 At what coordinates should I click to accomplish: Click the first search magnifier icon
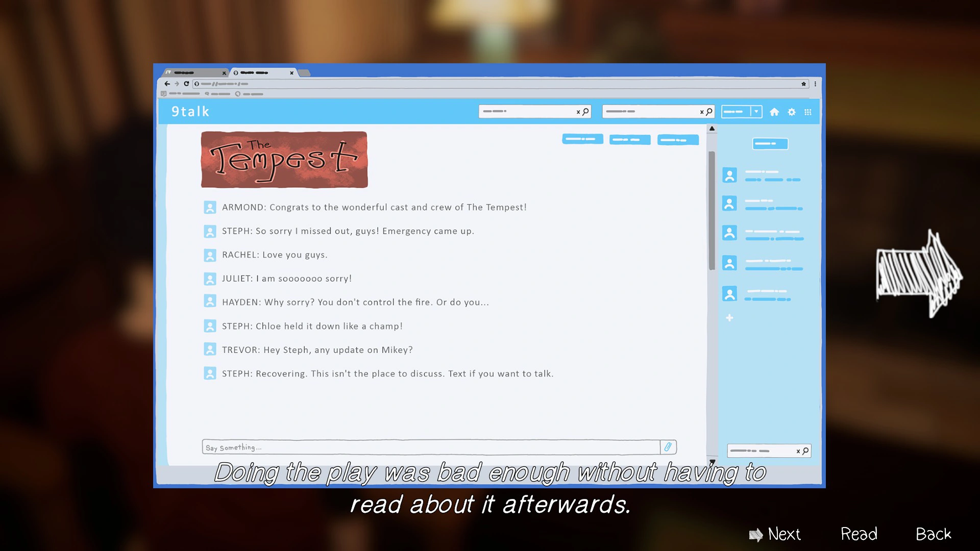(x=586, y=111)
